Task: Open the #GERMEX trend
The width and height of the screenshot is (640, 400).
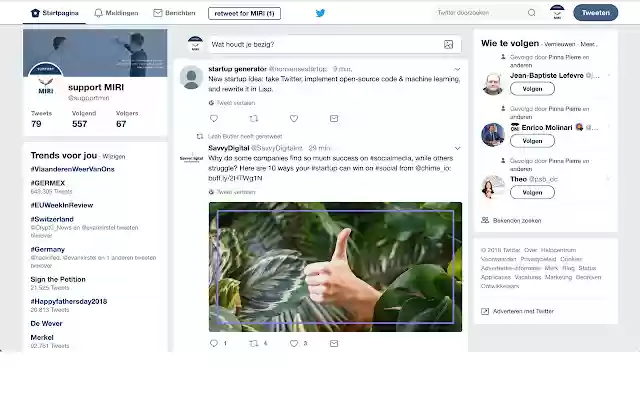Action: coord(48,183)
